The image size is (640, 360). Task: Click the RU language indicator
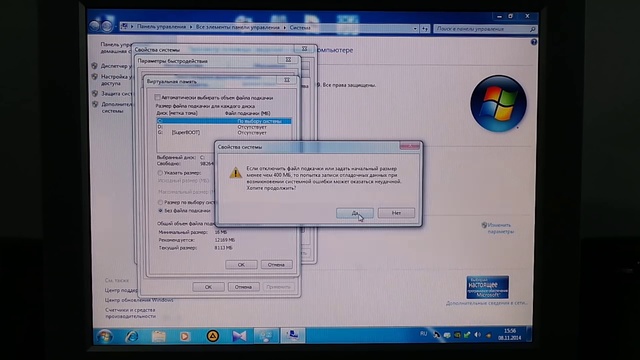423,334
